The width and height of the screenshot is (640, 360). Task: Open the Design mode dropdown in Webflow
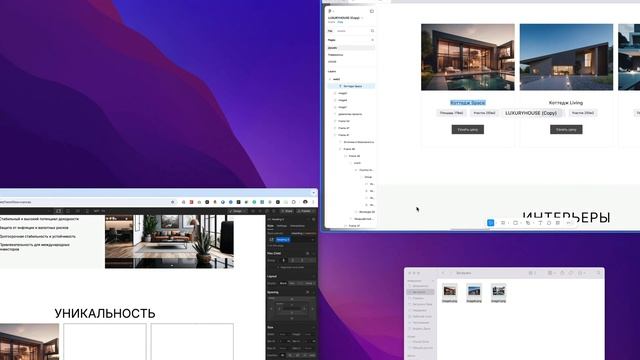click(x=238, y=211)
